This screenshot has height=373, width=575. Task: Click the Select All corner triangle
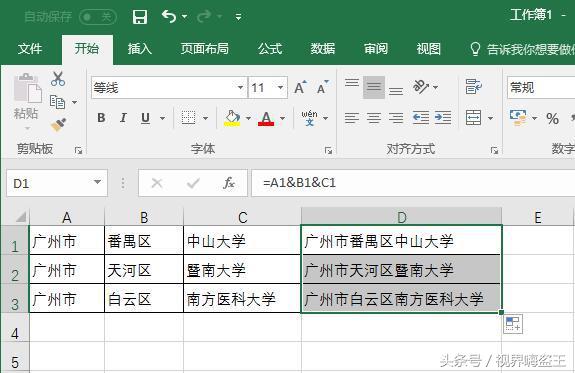point(21,217)
